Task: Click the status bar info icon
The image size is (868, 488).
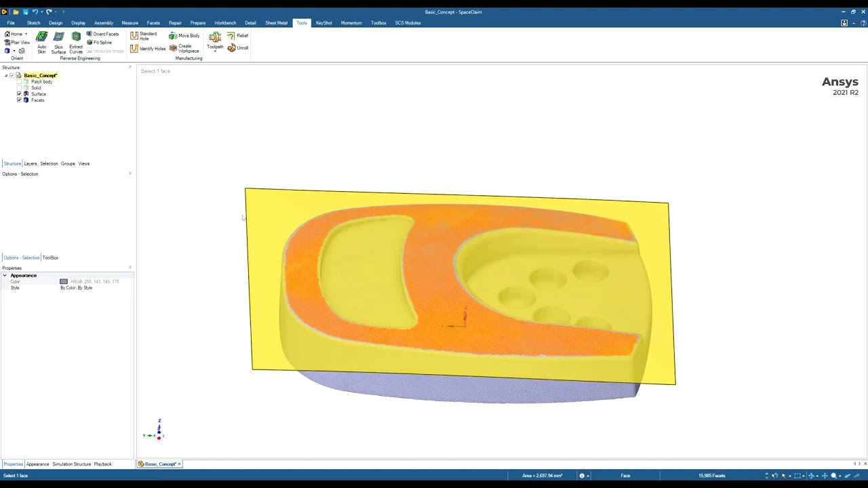Action: tap(582, 476)
